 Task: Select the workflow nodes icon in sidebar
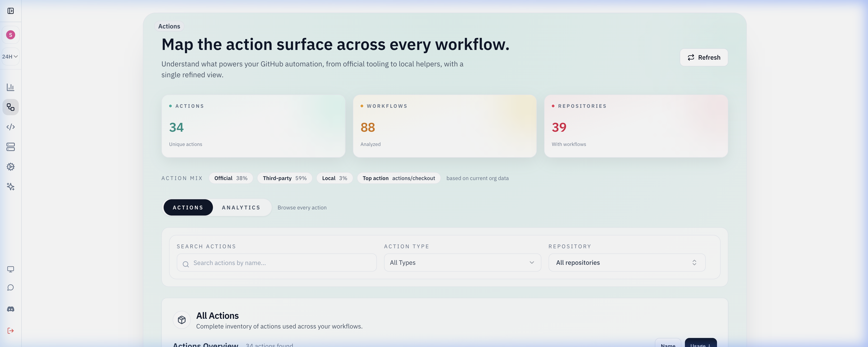point(11,107)
